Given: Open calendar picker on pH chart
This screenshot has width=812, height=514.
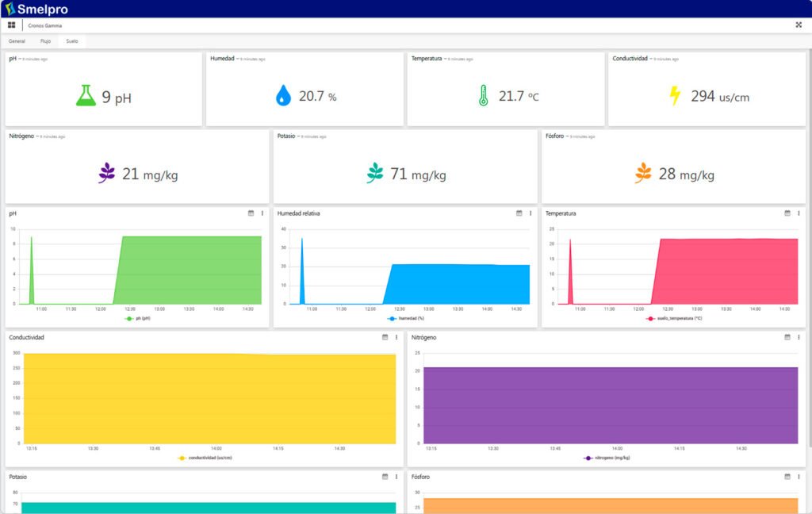Looking at the screenshot, I should 251,213.
